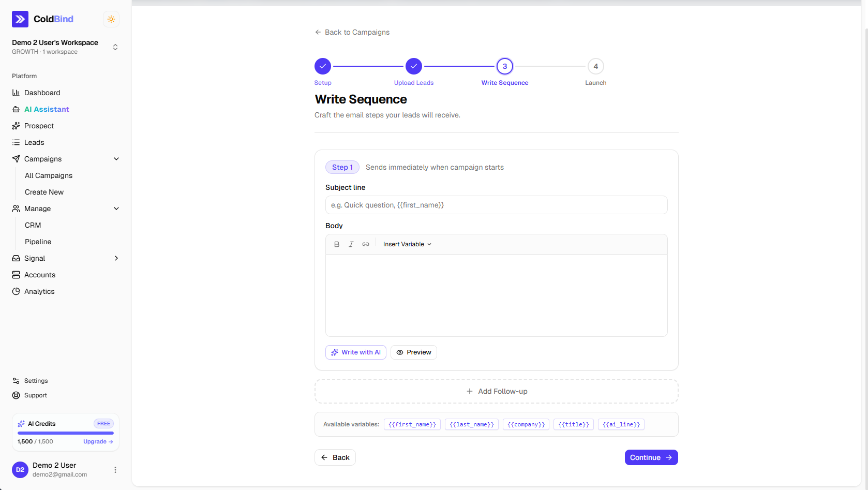The height and width of the screenshot is (490, 868).
Task: Click the D2 user avatar
Action: [x=20, y=470]
